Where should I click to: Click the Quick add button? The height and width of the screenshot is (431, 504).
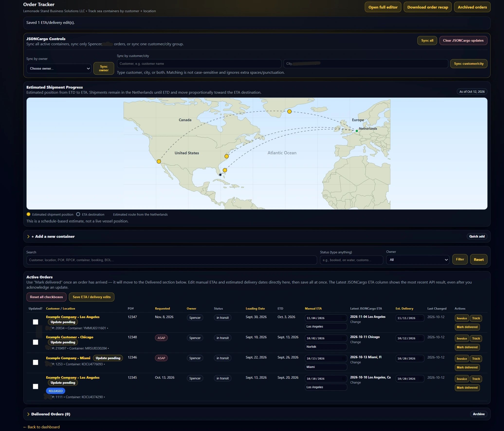pyautogui.click(x=477, y=236)
